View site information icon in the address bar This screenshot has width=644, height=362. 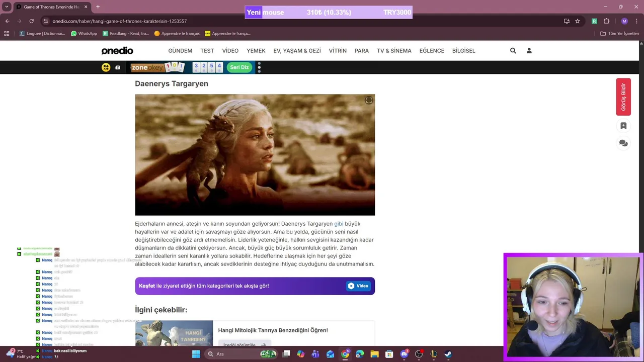pyautogui.click(x=46, y=21)
